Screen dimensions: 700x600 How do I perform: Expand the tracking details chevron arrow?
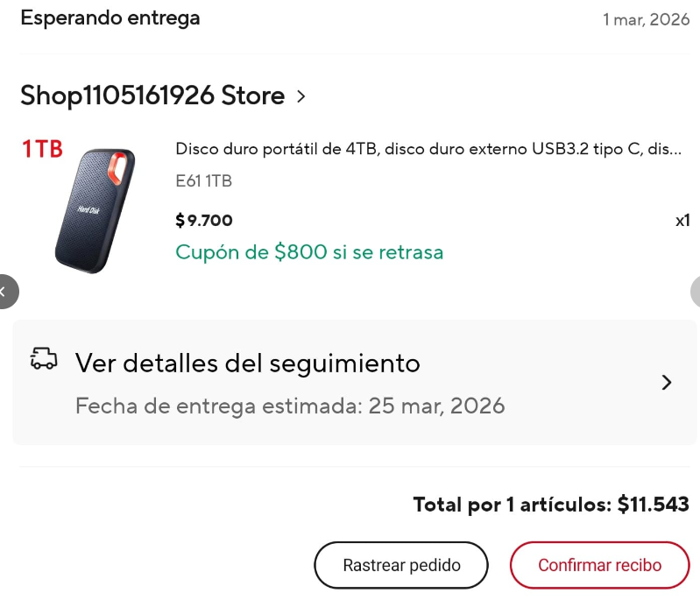pos(667,382)
